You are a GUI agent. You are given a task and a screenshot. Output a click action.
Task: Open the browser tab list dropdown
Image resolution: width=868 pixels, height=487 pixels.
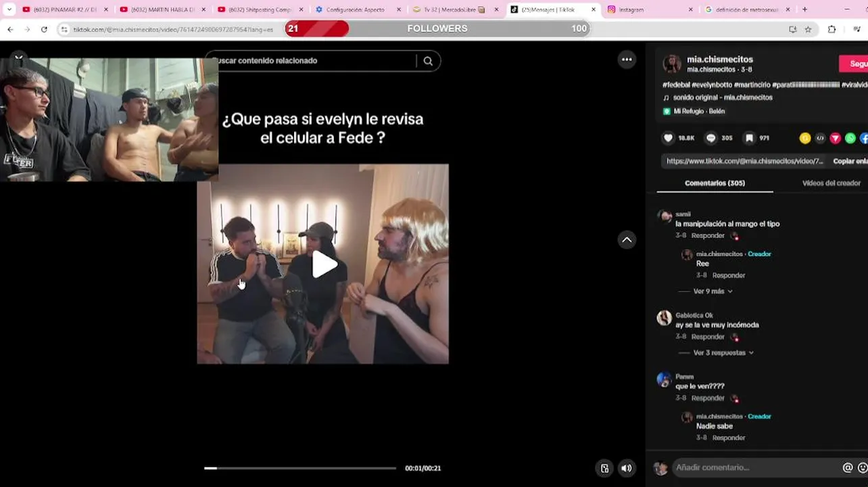pos(9,9)
